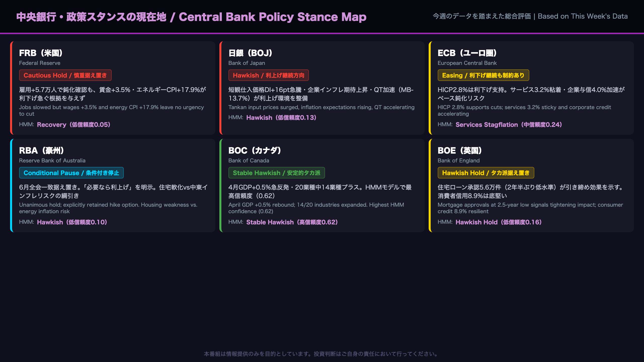Click 'Jobs slowed but wages +3.5%' text
Viewport: 644px width, 362px height.
pyautogui.click(x=111, y=110)
